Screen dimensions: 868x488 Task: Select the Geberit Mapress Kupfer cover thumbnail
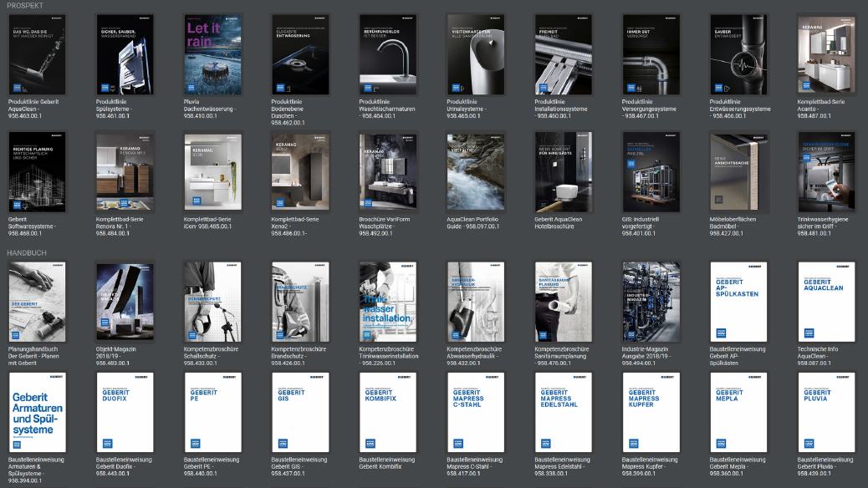click(x=651, y=413)
